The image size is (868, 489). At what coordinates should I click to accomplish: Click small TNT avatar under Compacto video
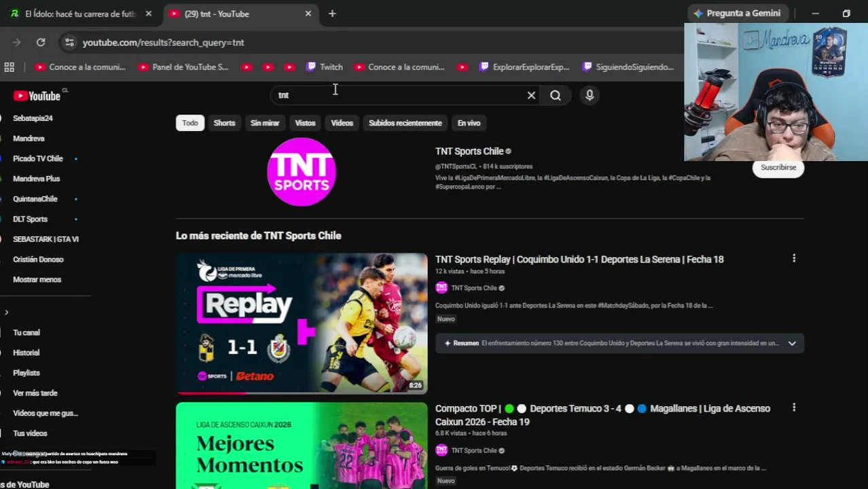[x=441, y=450]
